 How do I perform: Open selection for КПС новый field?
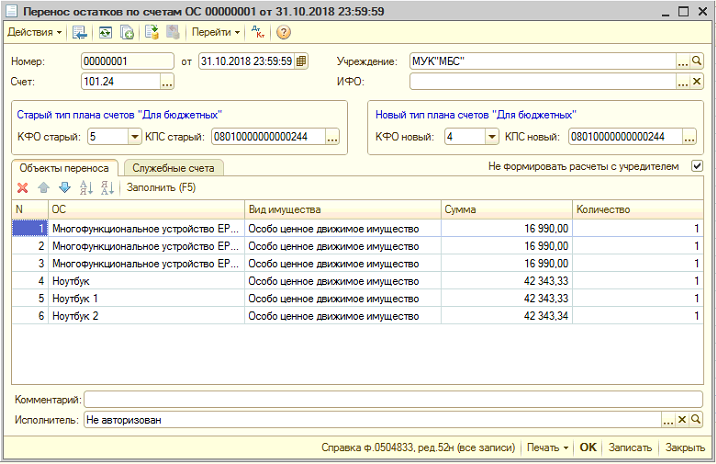(690, 137)
